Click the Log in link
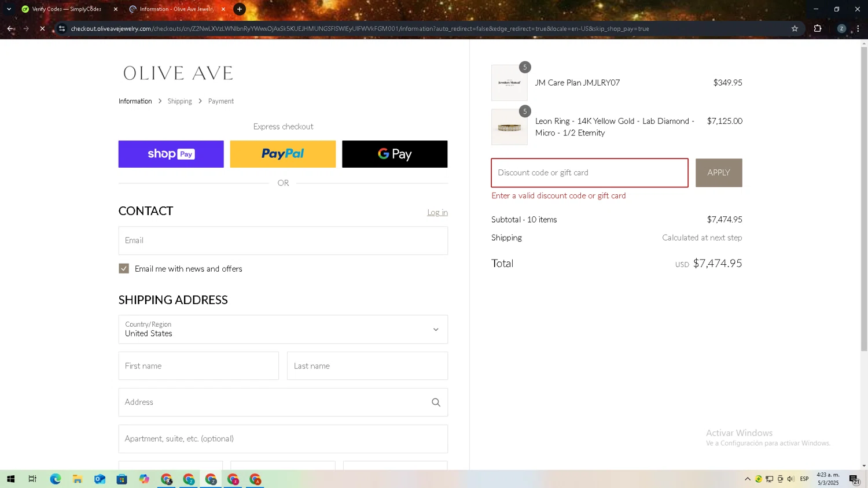 [x=437, y=213]
